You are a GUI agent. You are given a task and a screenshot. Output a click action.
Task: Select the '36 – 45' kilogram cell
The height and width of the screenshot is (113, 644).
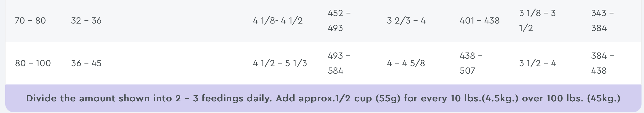86,63
